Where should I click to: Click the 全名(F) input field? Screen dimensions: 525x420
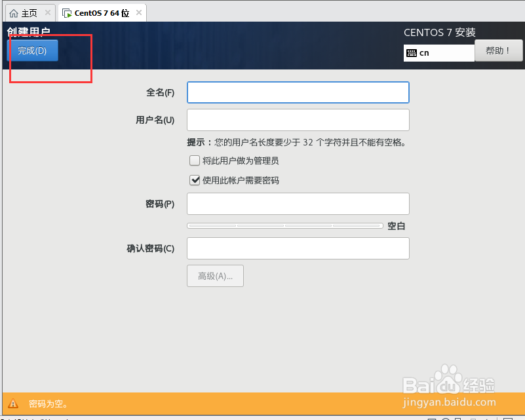tap(298, 92)
